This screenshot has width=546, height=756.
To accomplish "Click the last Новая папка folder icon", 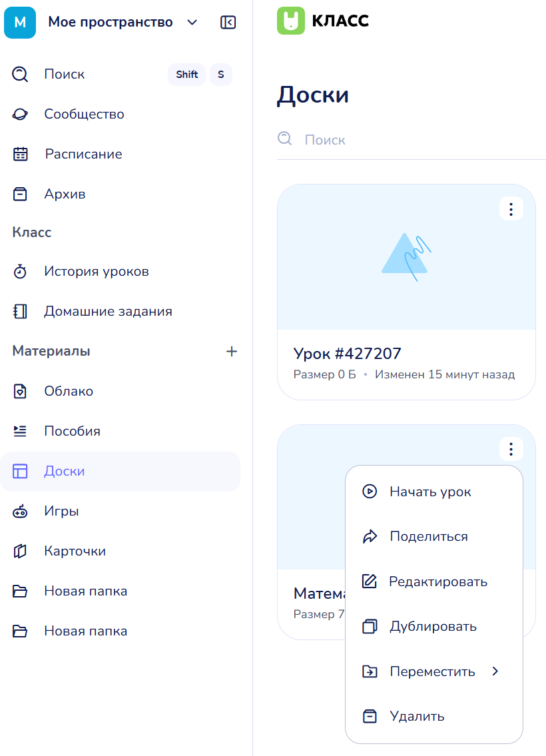I will [x=20, y=631].
